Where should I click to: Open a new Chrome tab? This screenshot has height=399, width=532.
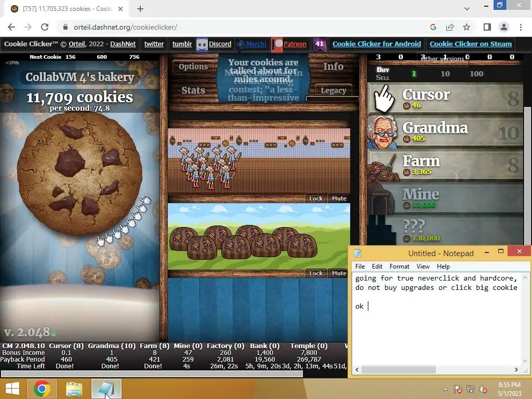pyautogui.click(x=140, y=9)
